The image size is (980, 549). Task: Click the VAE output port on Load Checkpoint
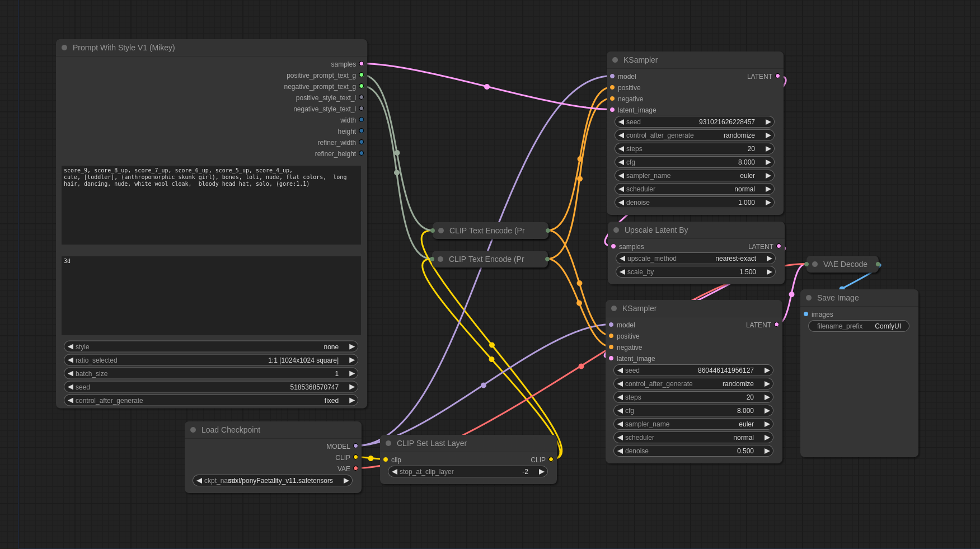point(355,468)
